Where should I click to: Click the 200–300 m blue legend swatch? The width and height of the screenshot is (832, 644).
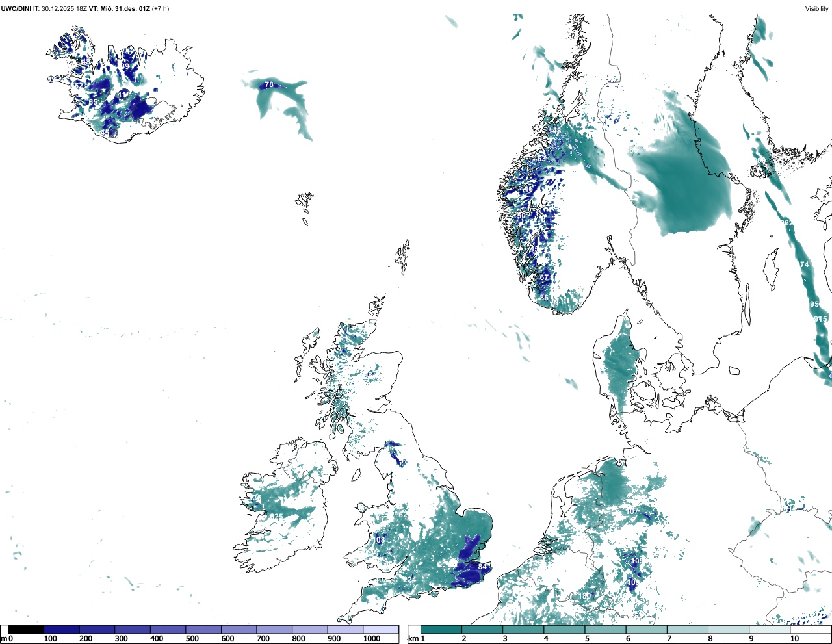point(97,630)
